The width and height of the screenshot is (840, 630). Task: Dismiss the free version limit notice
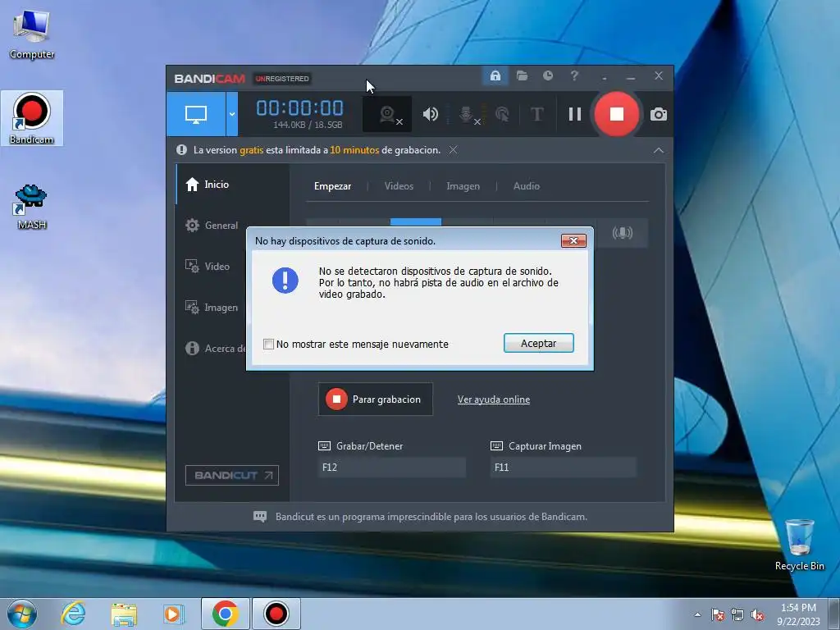point(453,150)
